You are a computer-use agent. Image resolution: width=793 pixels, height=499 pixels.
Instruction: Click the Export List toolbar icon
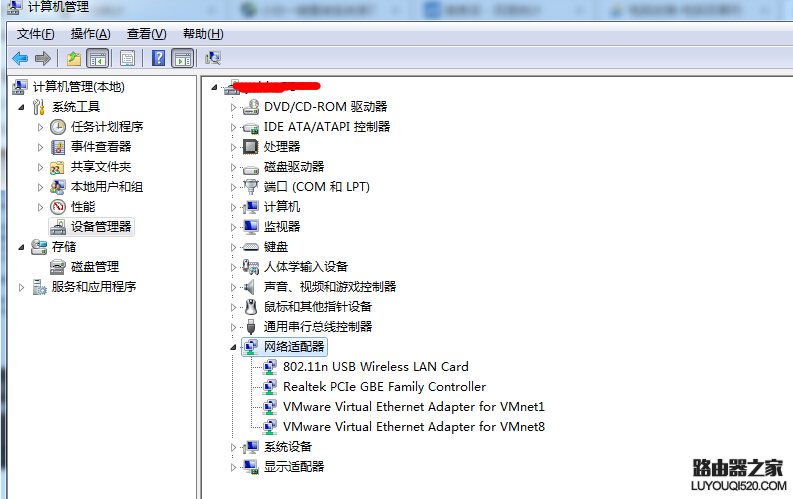pyautogui.click(x=127, y=59)
